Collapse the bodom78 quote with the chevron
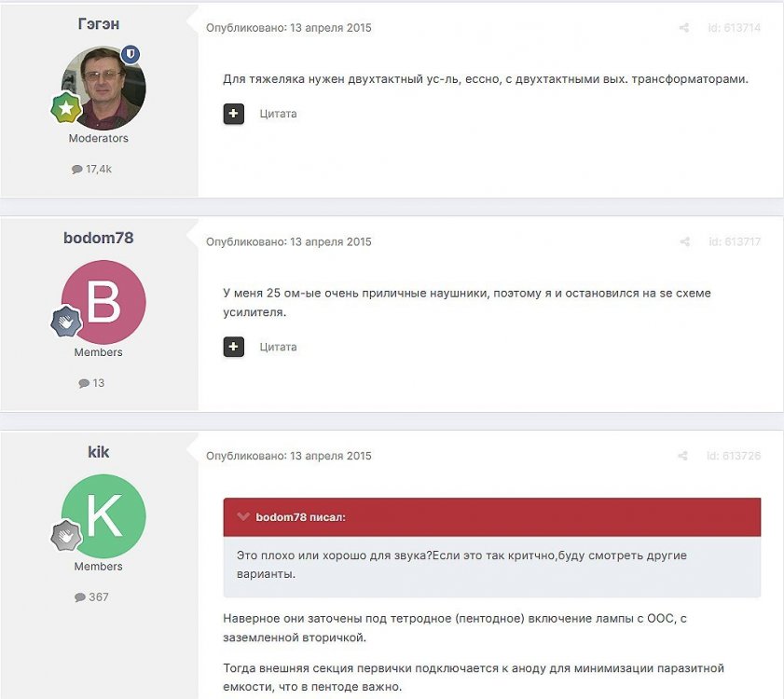The image size is (784, 699). click(x=243, y=516)
